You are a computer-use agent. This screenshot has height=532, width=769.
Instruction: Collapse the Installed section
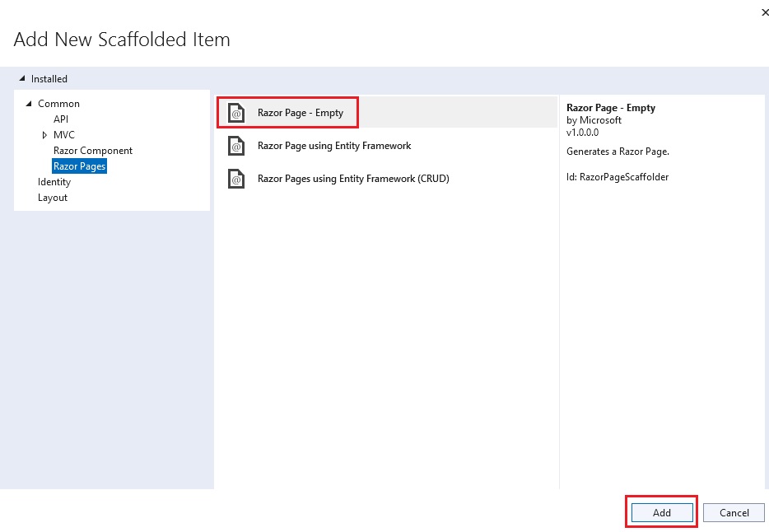[22, 78]
